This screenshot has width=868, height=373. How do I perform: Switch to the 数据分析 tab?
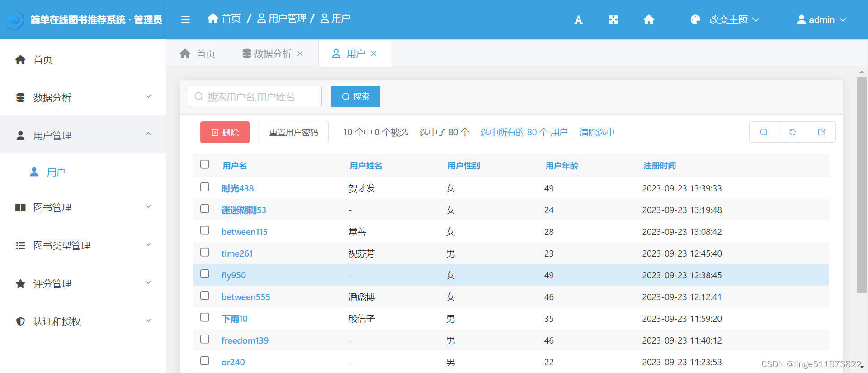click(273, 53)
